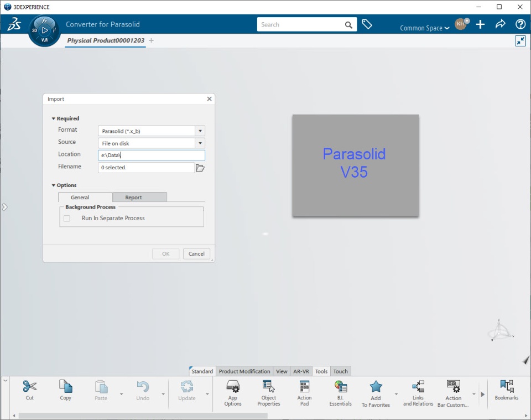Open the Help question mark
531x420 pixels.
click(520, 24)
